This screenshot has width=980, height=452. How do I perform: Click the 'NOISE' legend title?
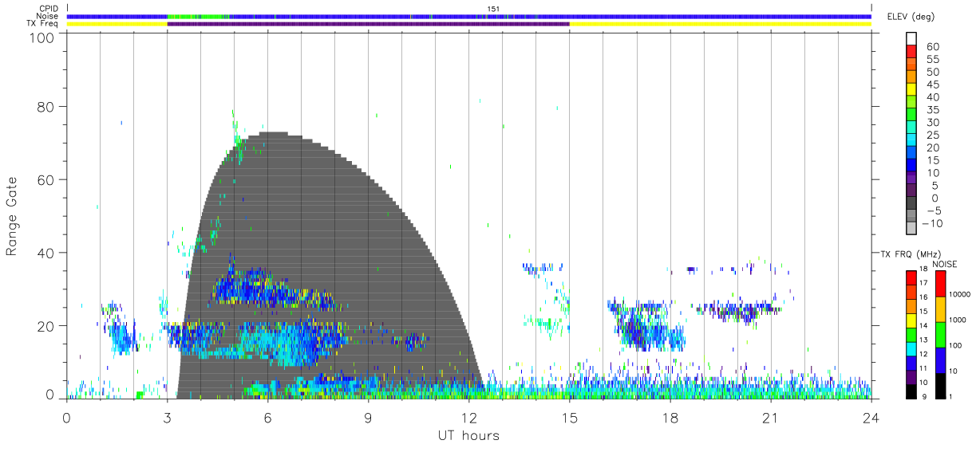[946, 263]
